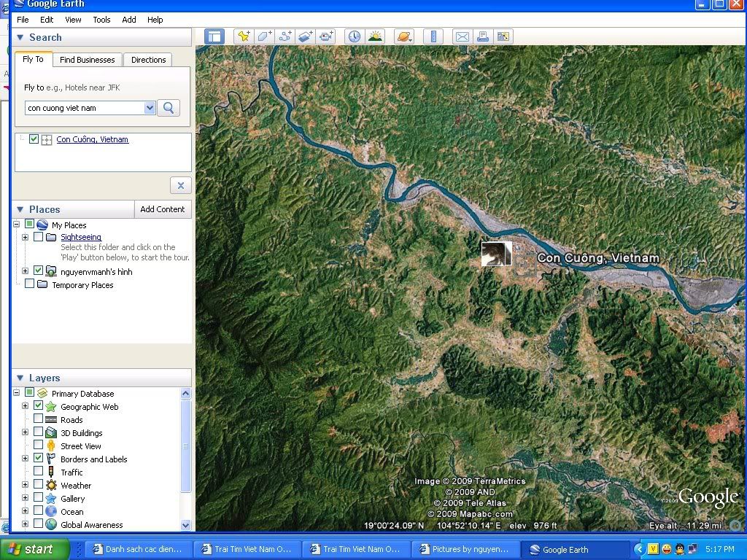The height and width of the screenshot is (560, 747).
Task: Switch between Earth, Sky and planets
Action: coord(404,36)
